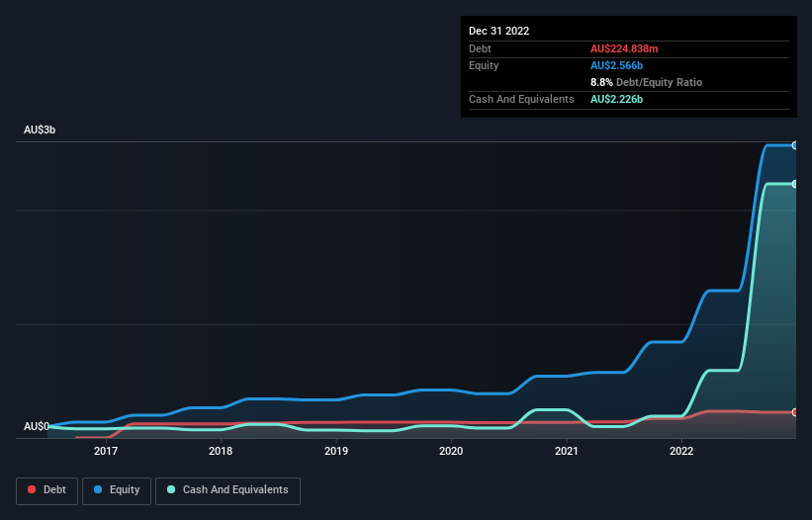This screenshot has width=812, height=520.
Task: Click the AU$0 y-axis label
Action: [37, 426]
